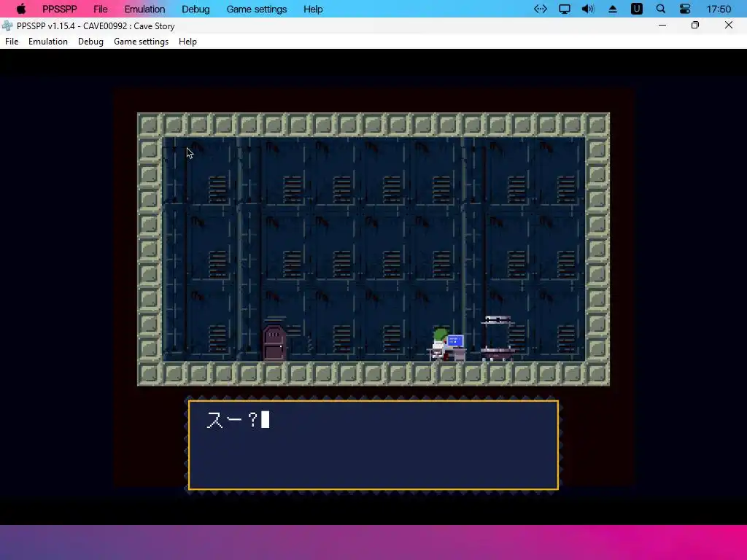Open the Debug menu in PPSSPP window

click(x=90, y=42)
